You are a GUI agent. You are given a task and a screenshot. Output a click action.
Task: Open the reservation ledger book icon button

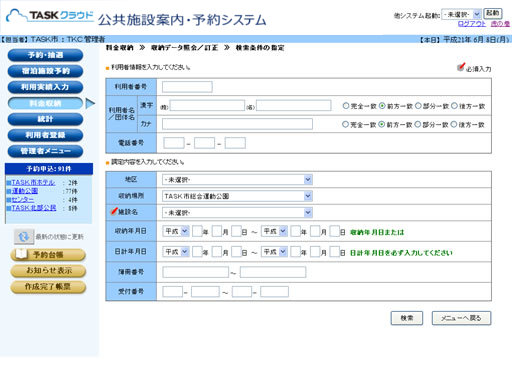tap(48, 255)
